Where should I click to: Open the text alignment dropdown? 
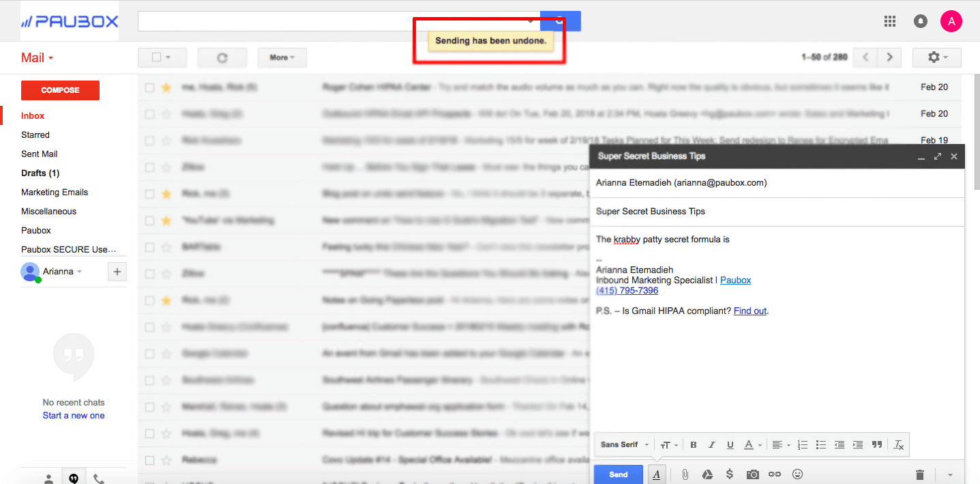click(x=780, y=444)
